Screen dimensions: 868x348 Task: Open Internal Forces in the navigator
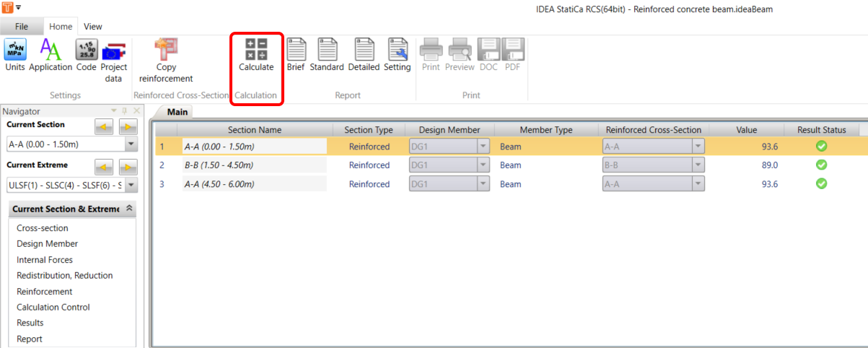[45, 260]
